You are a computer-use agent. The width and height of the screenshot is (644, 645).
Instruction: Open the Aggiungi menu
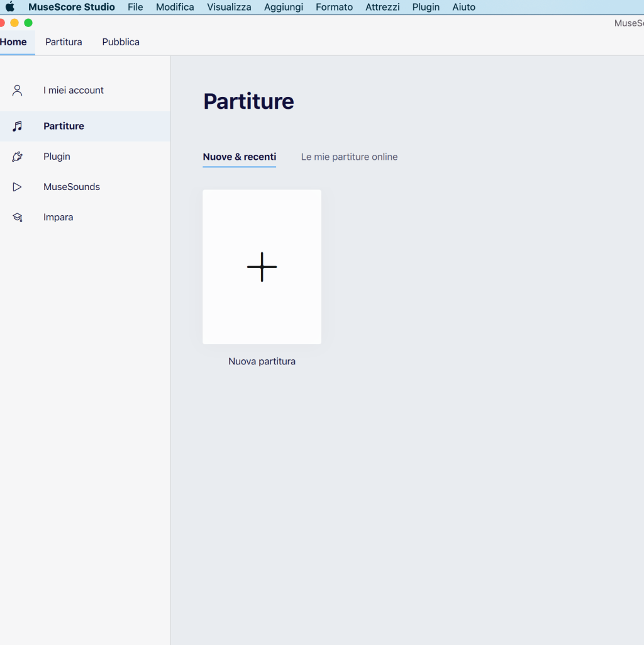pyautogui.click(x=283, y=8)
